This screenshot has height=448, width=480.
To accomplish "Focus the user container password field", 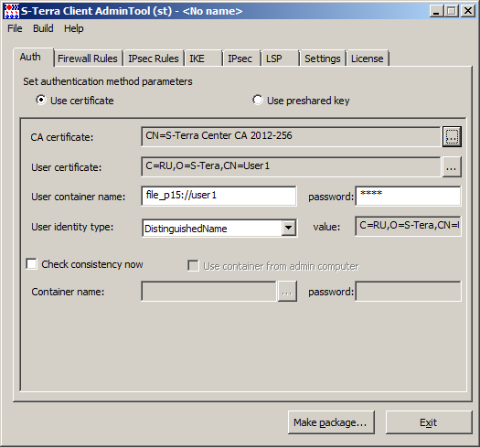I will coord(408,196).
